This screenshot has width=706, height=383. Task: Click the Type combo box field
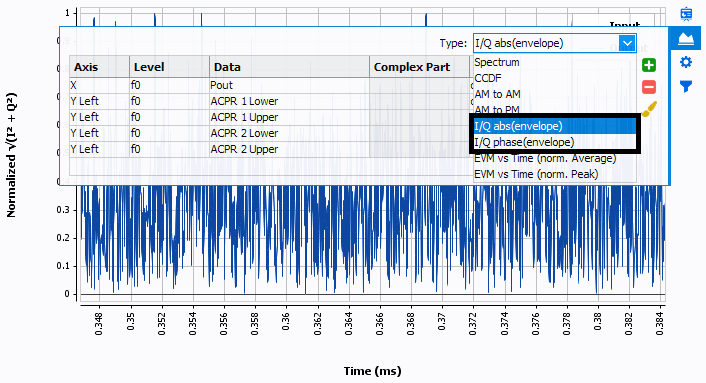[x=554, y=43]
